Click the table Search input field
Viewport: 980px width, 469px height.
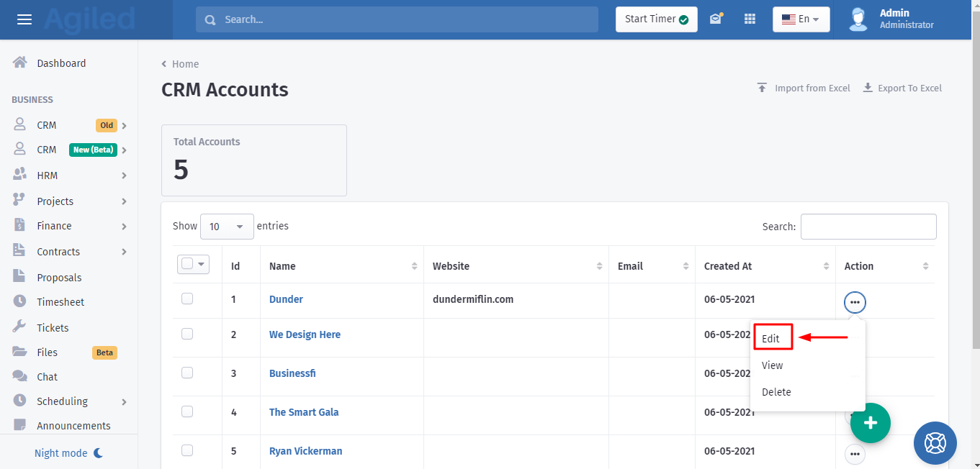pos(868,227)
